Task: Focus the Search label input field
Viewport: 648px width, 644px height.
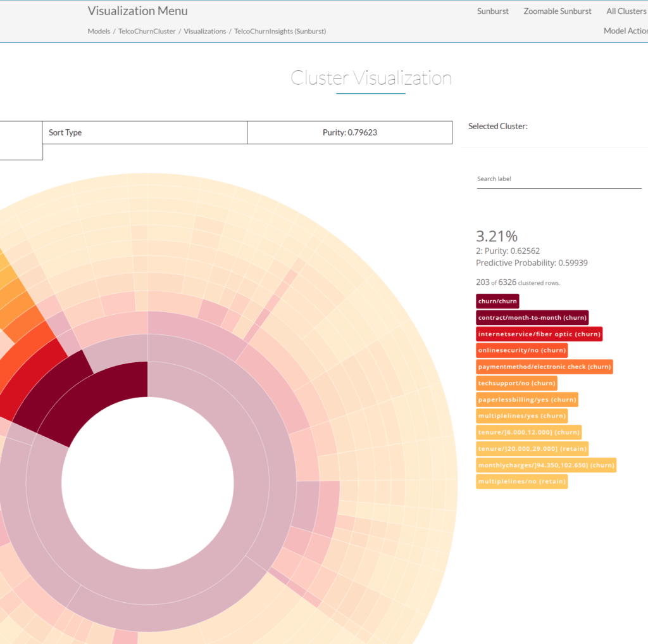Action: (x=559, y=179)
